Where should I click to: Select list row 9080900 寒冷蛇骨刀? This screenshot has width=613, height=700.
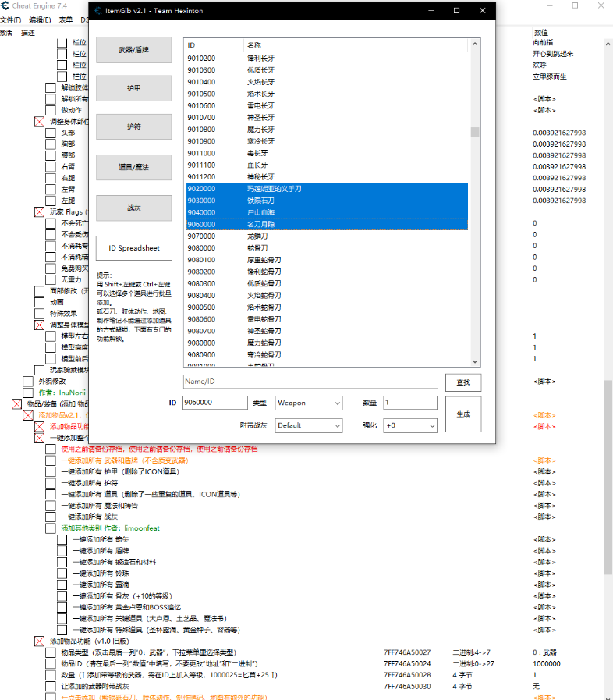pos(327,355)
